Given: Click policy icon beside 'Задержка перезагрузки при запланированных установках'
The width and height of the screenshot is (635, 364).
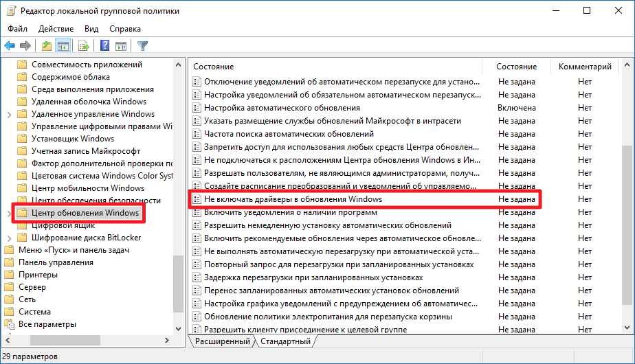Looking at the screenshot, I should [197, 277].
